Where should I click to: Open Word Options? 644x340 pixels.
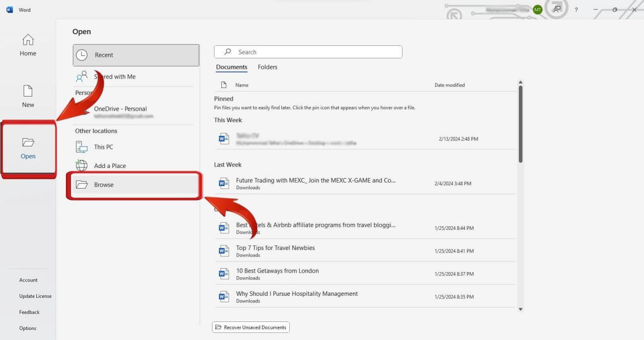[28, 328]
